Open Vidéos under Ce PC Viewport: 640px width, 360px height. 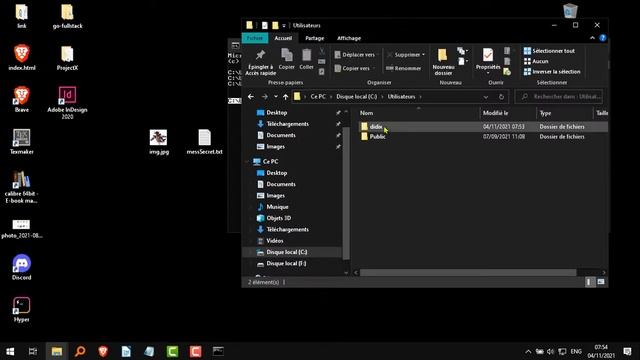[x=275, y=241]
